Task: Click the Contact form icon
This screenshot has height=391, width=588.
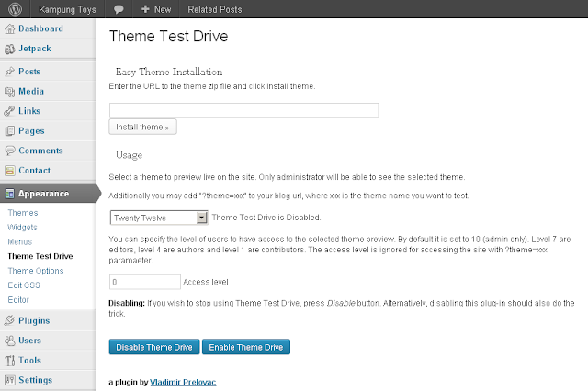Action: pyautogui.click(x=10, y=171)
